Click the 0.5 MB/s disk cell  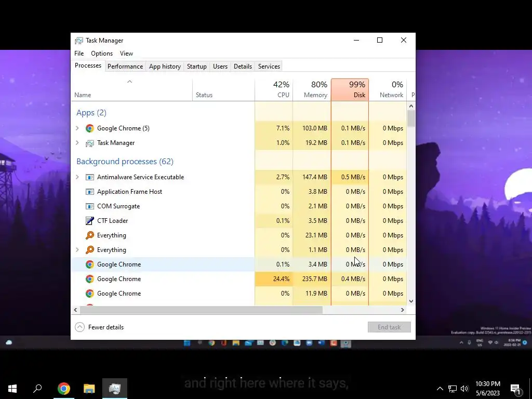point(350,177)
